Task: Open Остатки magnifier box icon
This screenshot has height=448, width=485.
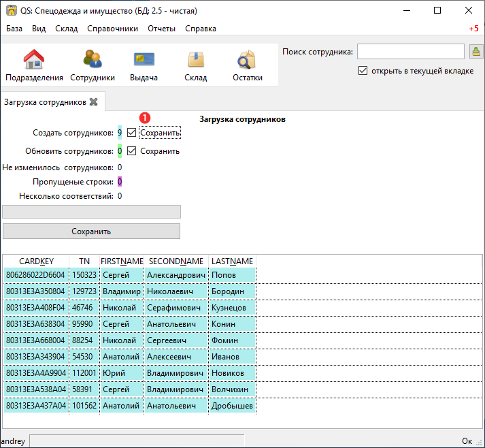Action: click(247, 59)
